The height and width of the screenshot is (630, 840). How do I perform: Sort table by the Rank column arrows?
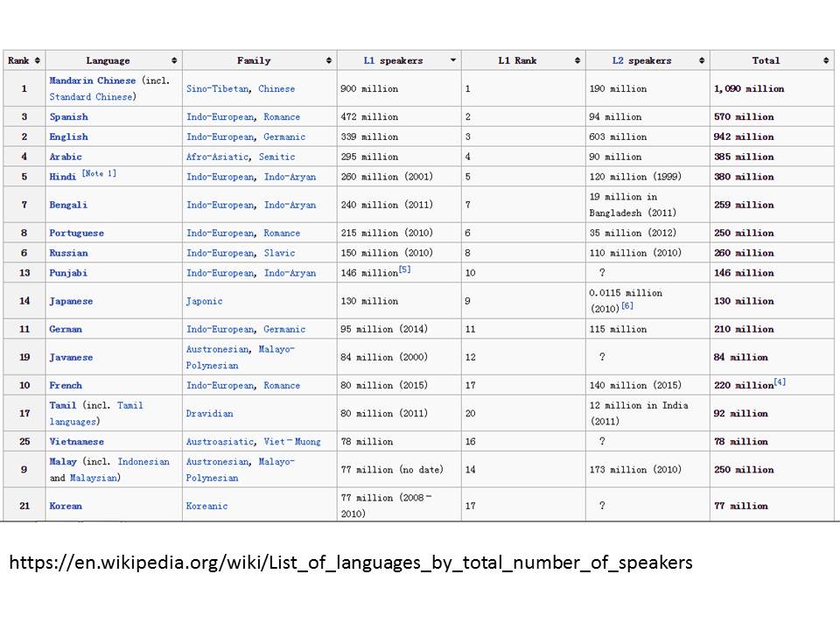coord(38,60)
